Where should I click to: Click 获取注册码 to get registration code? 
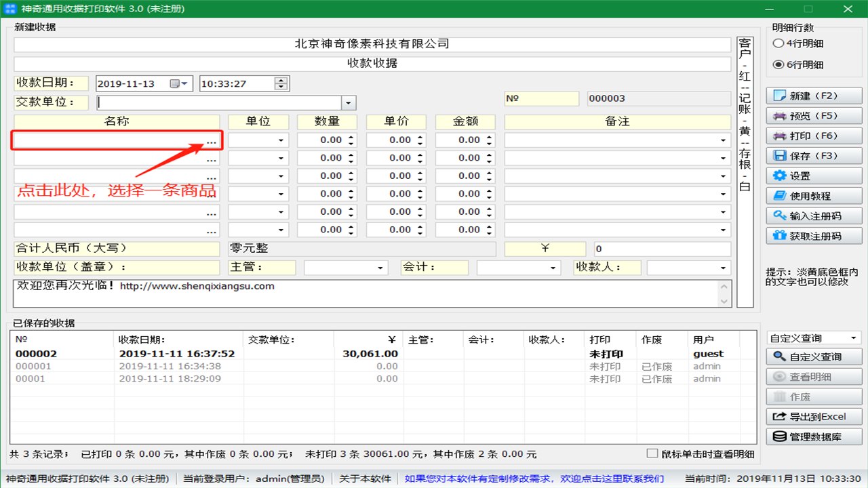click(813, 236)
